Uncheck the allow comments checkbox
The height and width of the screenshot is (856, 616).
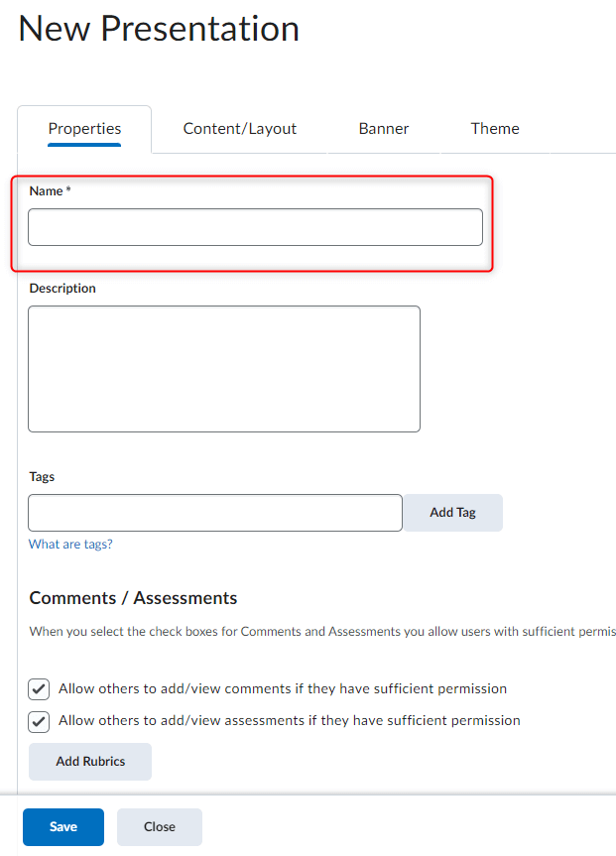click(x=40, y=689)
